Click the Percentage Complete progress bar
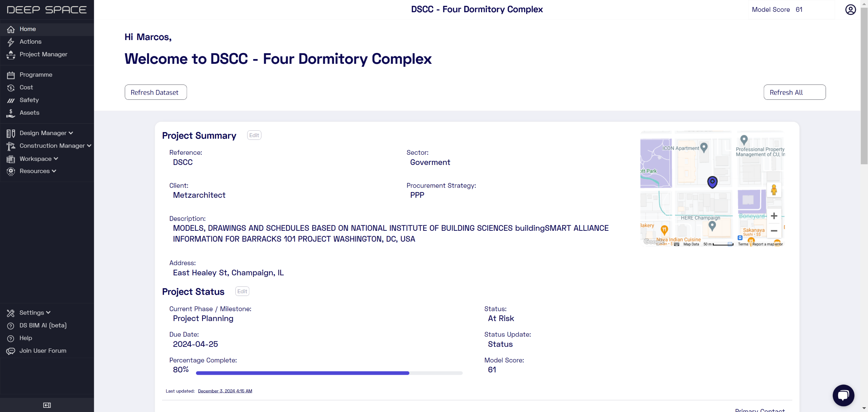 click(x=329, y=373)
